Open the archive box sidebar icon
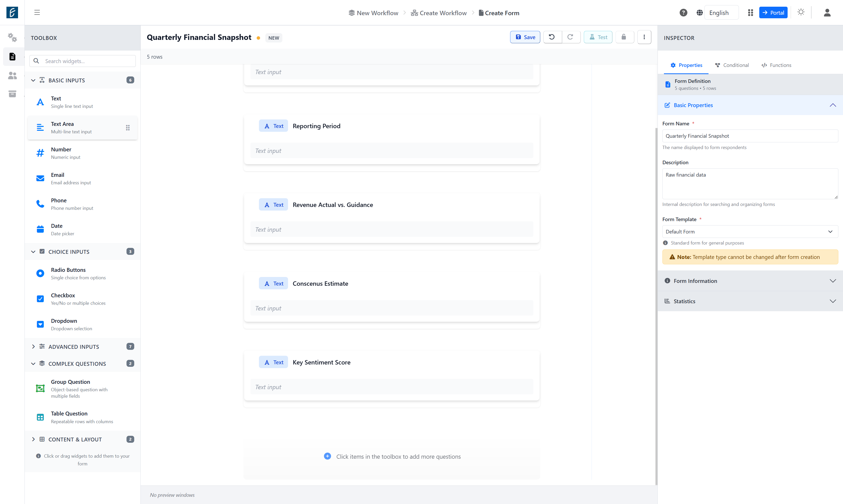This screenshot has width=843, height=504. point(12,94)
